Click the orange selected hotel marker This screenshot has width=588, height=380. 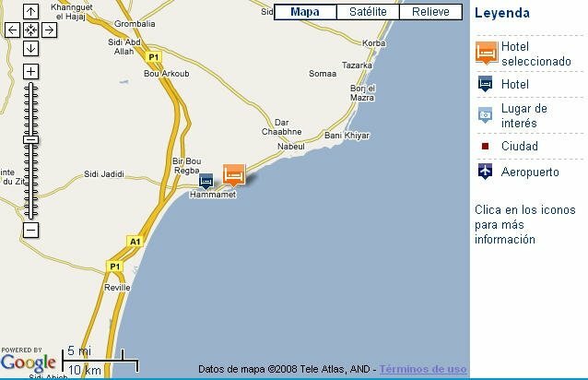click(234, 175)
